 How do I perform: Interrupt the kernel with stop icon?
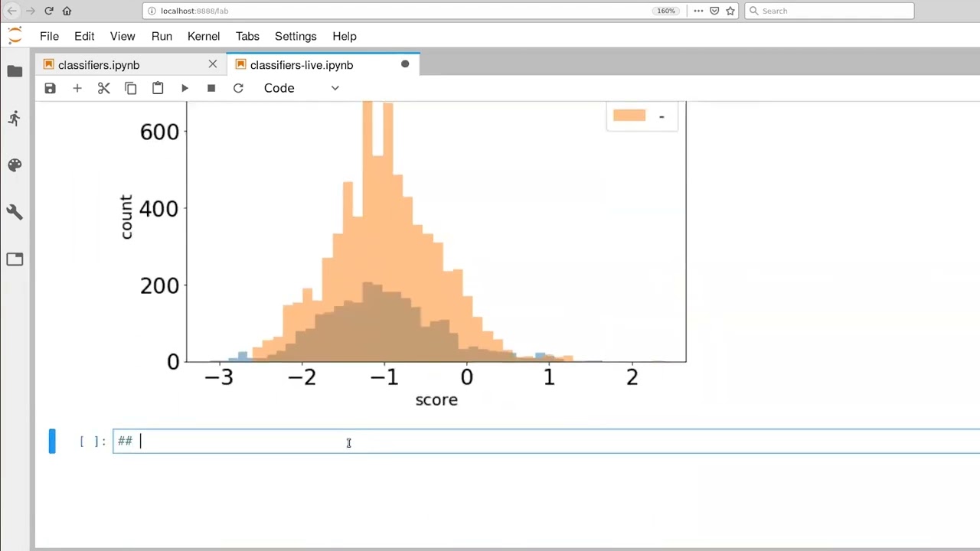[x=211, y=88]
